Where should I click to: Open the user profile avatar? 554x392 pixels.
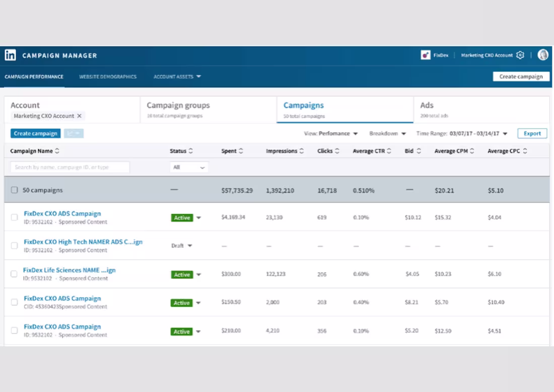pos(543,55)
